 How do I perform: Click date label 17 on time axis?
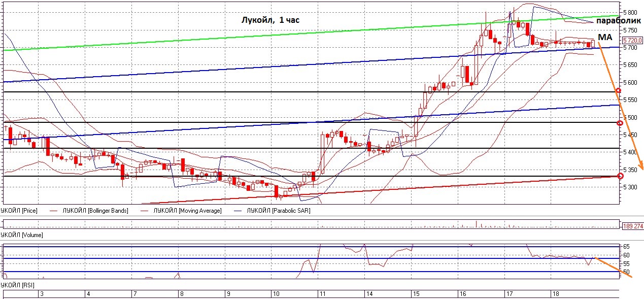point(509,294)
